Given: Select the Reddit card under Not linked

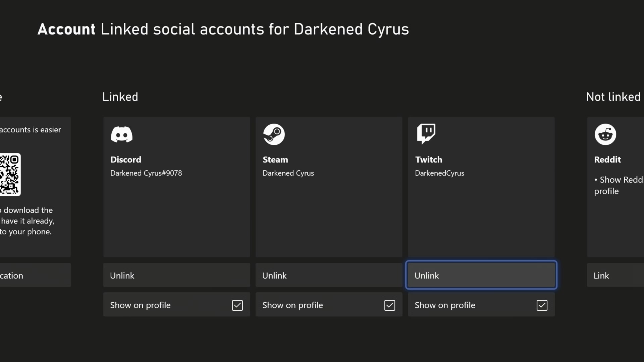Looking at the screenshot, I should tap(621, 186).
